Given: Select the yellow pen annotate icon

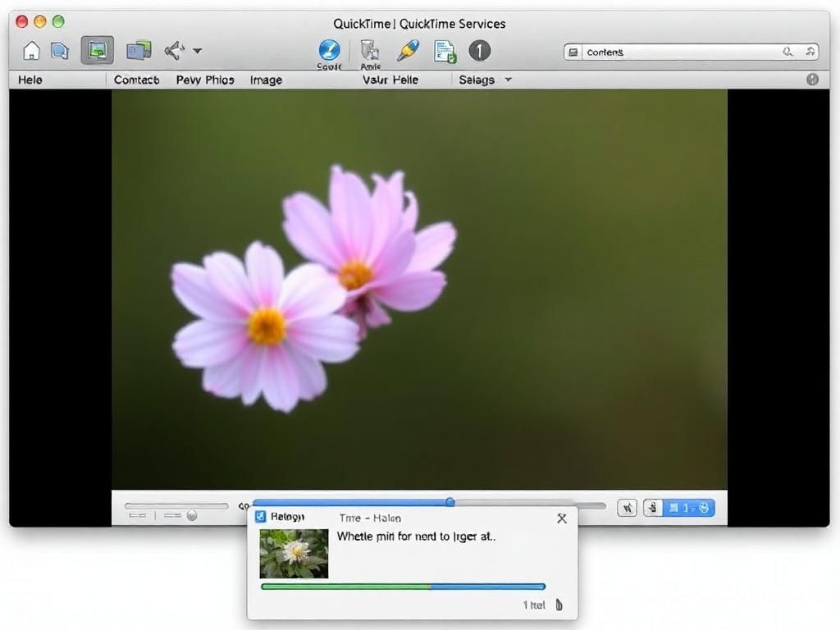Looking at the screenshot, I should pyautogui.click(x=407, y=51).
